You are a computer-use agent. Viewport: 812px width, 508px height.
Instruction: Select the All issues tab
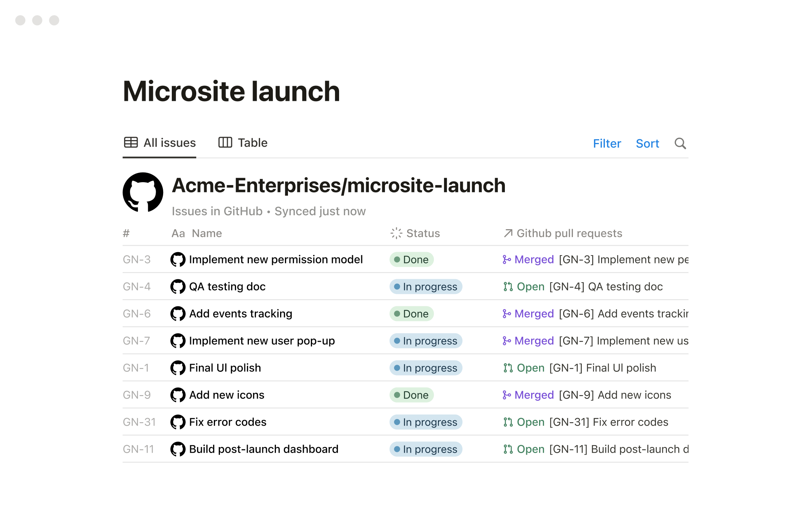coord(160,143)
